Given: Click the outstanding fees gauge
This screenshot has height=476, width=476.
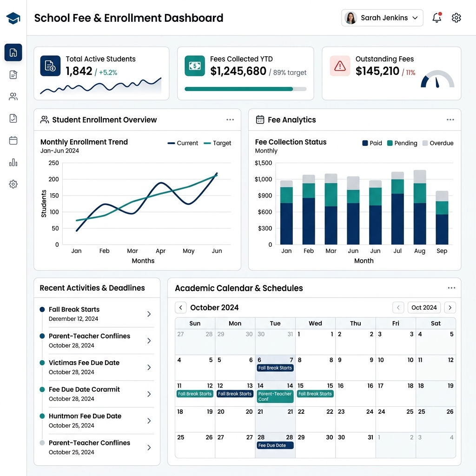Looking at the screenshot, I should tap(437, 79).
